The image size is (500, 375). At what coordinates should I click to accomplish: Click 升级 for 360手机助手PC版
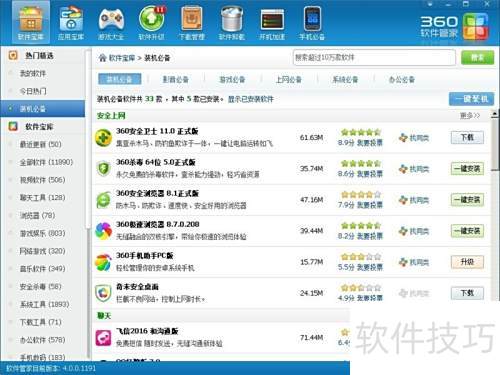click(x=467, y=262)
